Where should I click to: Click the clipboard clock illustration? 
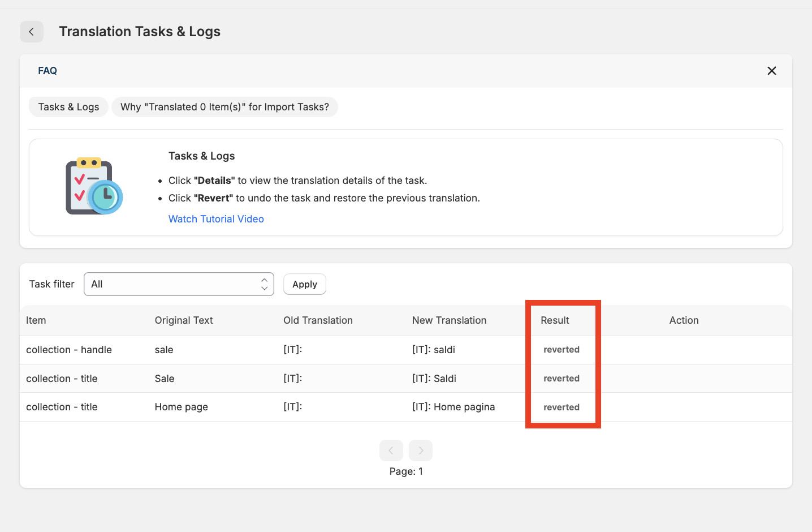(x=94, y=186)
